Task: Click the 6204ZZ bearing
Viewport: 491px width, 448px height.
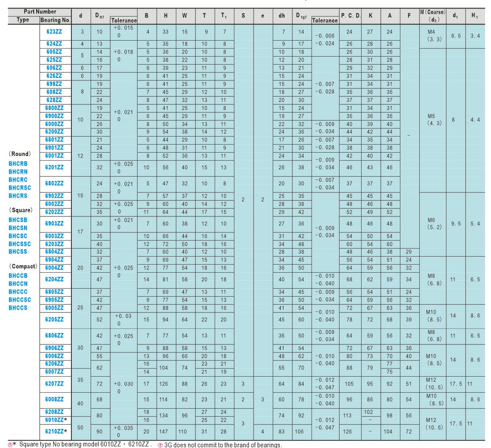Action: tap(54, 279)
